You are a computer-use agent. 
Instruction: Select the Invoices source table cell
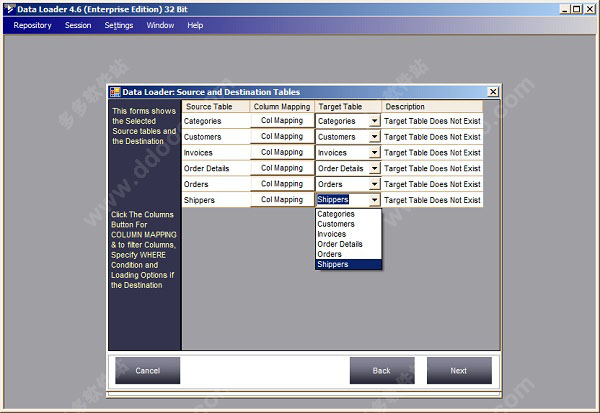point(216,152)
